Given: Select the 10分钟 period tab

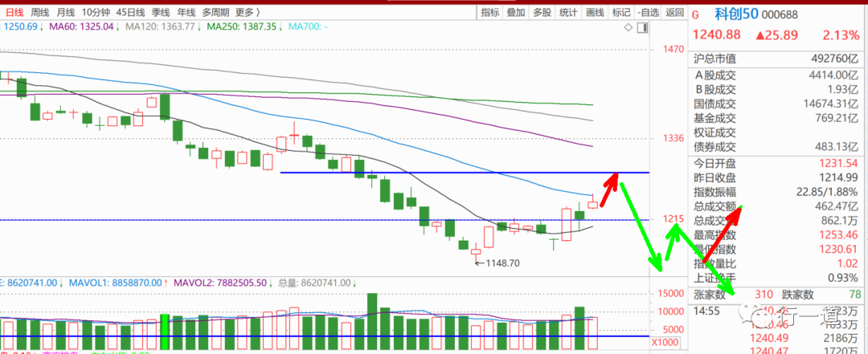Looking at the screenshot, I should [x=96, y=12].
